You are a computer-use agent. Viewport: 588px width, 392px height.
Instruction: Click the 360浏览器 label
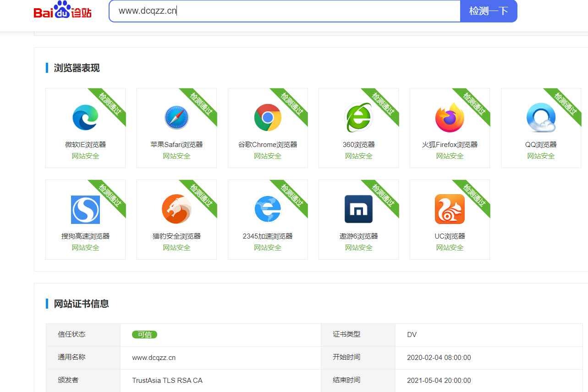[x=358, y=145]
